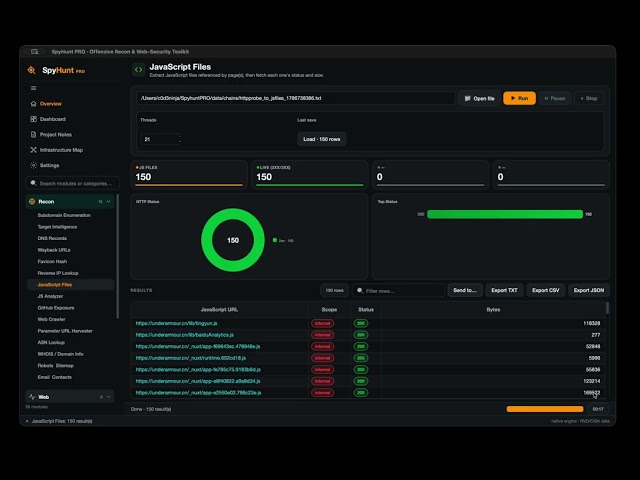
Task: Open Web Crawler module
Action: [x=51, y=319]
